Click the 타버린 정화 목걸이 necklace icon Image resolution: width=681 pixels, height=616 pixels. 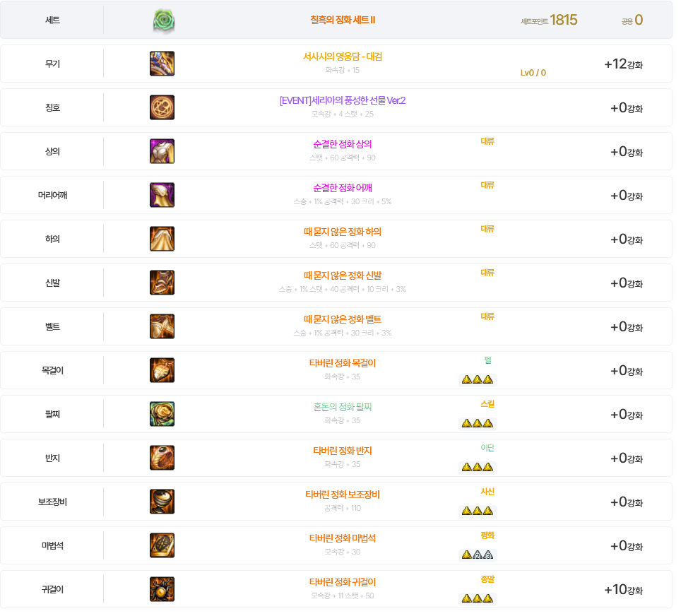pos(162,371)
